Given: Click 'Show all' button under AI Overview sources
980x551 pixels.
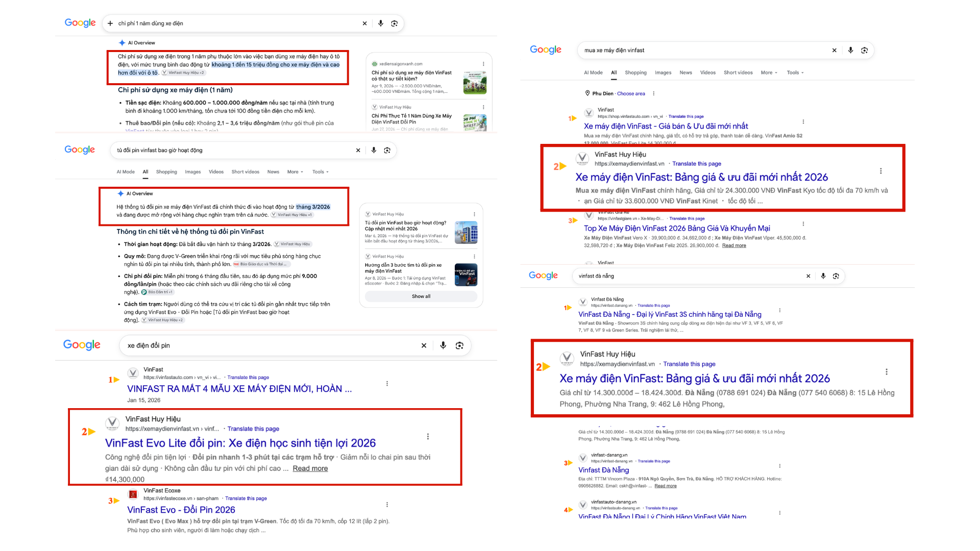Looking at the screenshot, I should pos(421,296).
